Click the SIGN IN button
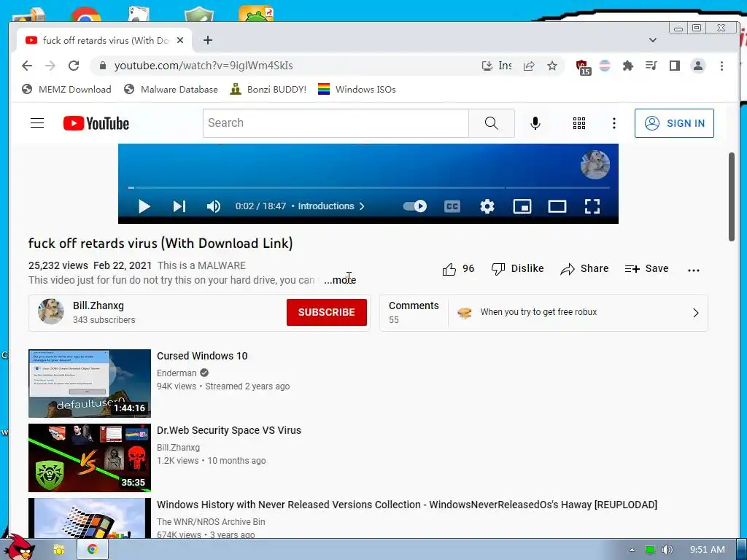The height and width of the screenshot is (560, 747). click(674, 123)
